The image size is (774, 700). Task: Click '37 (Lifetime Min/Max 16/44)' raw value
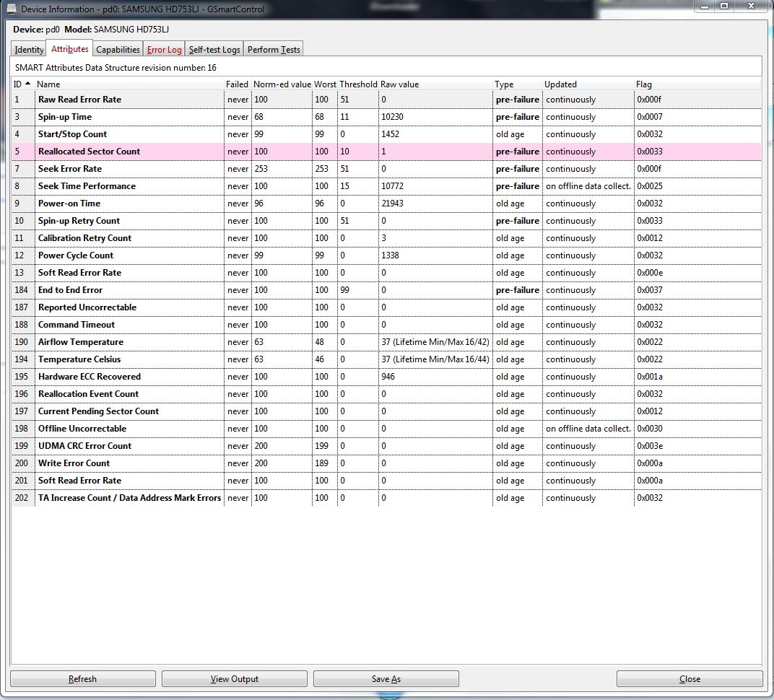tap(435, 359)
